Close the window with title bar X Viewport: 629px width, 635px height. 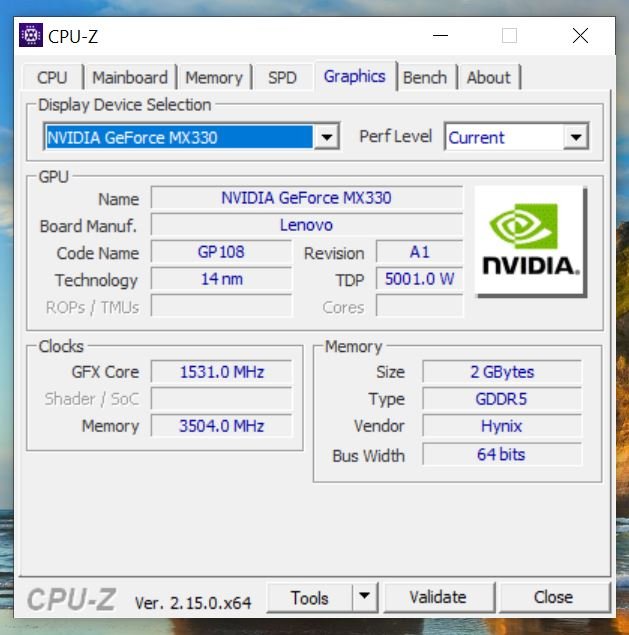pos(580,36)
